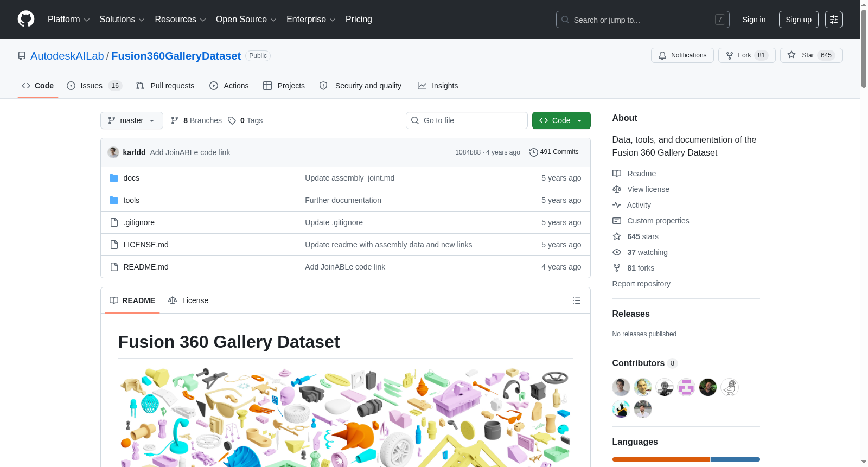This screenshot has width=868, height=467.
Task: Open the bird contributor avatar
Action: (730, 387)
